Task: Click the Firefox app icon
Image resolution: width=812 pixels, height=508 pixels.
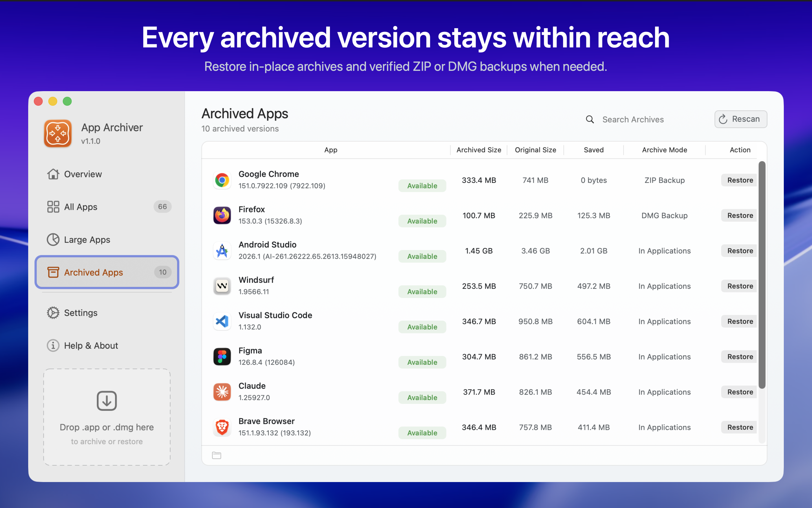Action: coord(222,215)
